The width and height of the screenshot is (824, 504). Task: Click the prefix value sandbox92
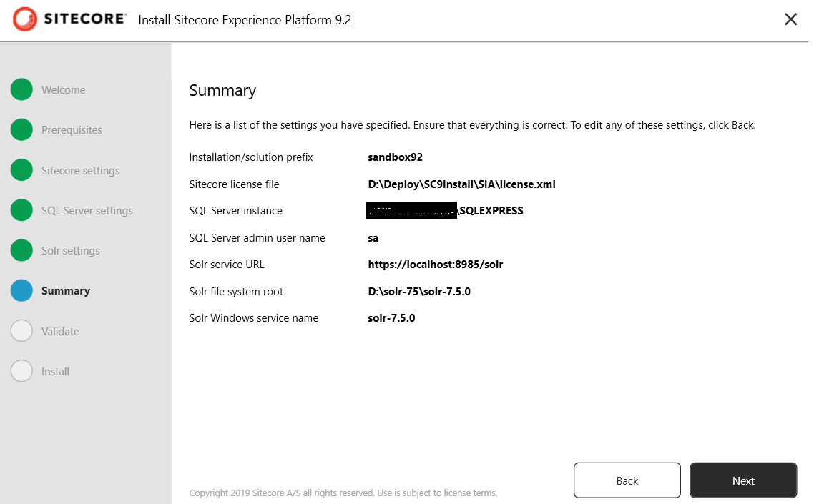point(395,157)
